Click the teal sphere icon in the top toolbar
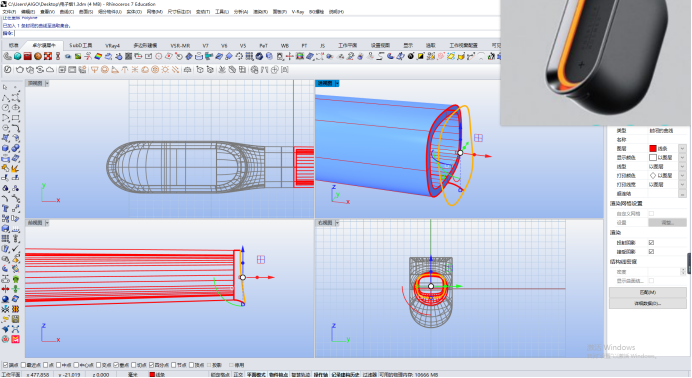 [17, 56]
